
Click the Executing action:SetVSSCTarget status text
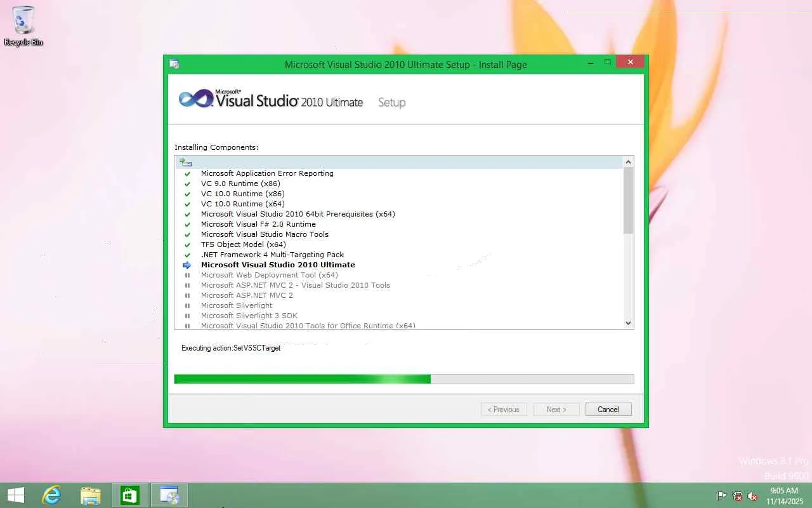(x=231, y=348)
